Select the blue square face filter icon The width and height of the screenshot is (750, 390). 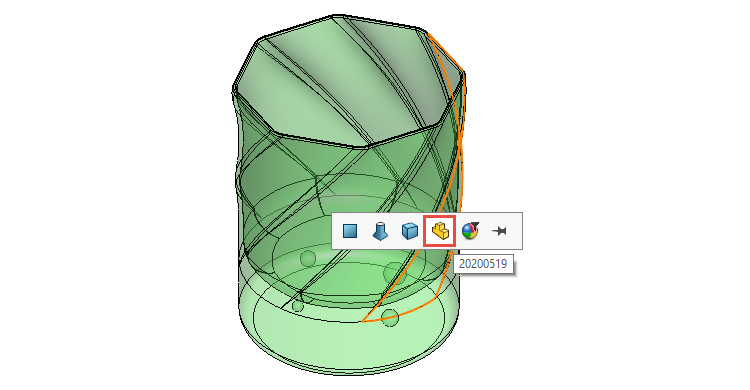(350, 231)
